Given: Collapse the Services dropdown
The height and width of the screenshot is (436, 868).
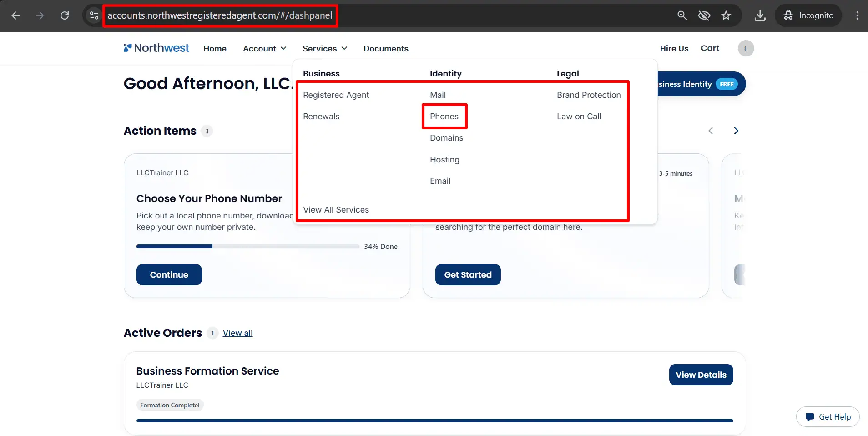Looking at the screenshot, I should (325, 49).
